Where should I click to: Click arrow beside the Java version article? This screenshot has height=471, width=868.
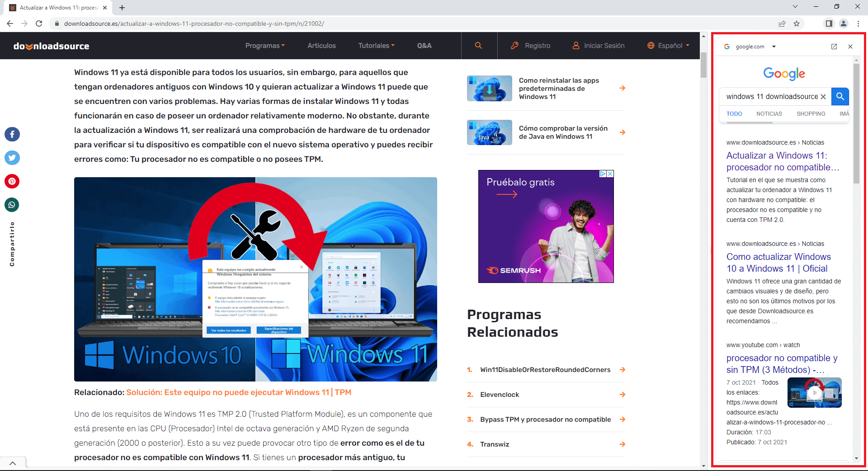(623, 132)
